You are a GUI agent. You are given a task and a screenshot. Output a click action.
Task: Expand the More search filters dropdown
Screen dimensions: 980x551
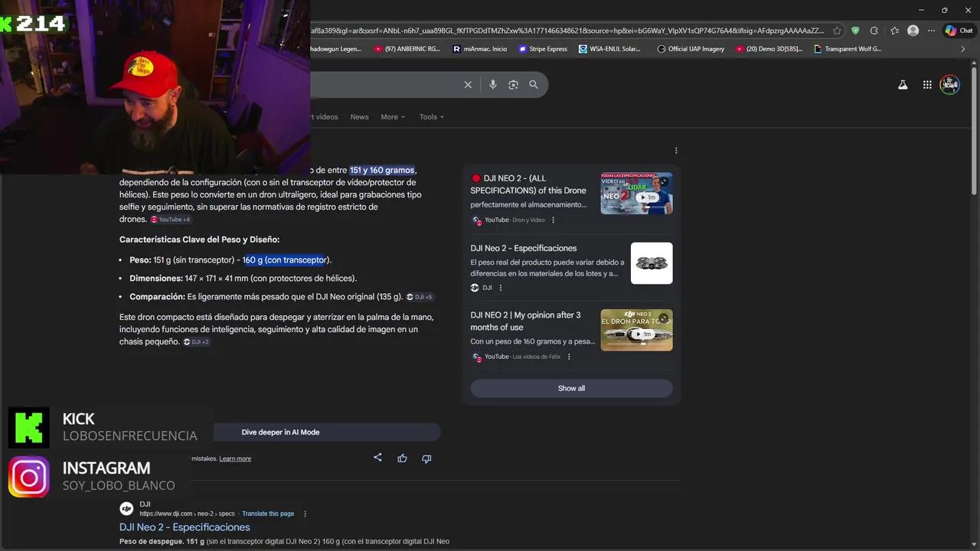click(x=393, y=117)
